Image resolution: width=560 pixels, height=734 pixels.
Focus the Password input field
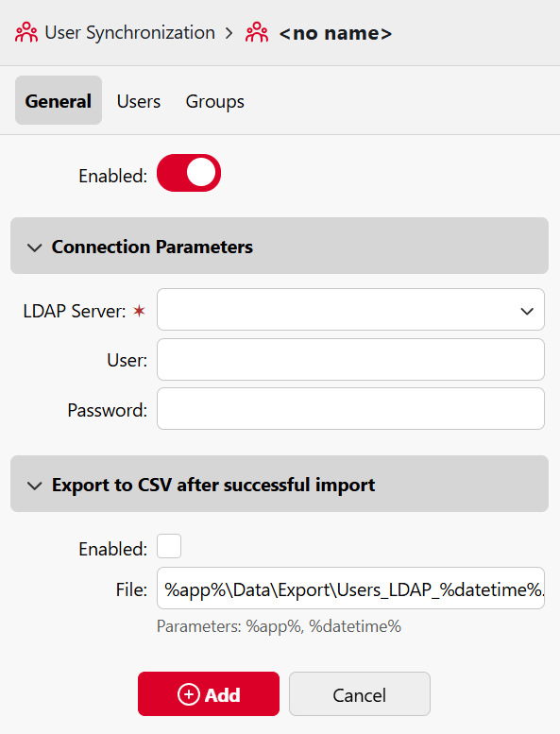350,409
